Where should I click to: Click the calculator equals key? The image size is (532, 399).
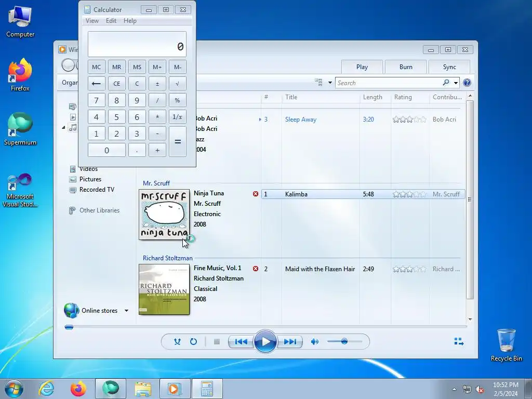pyautogui.click(x=178, y=142)
